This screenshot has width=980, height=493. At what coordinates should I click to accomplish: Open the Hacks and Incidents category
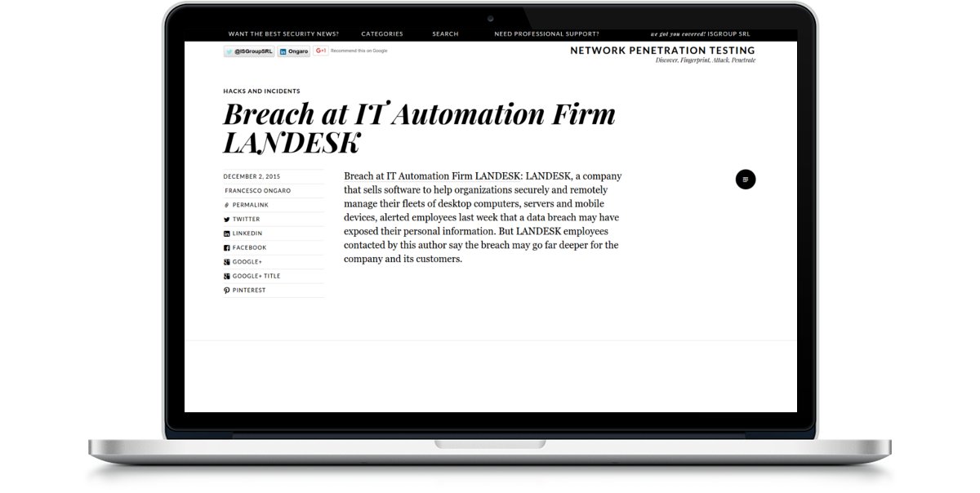261,91
